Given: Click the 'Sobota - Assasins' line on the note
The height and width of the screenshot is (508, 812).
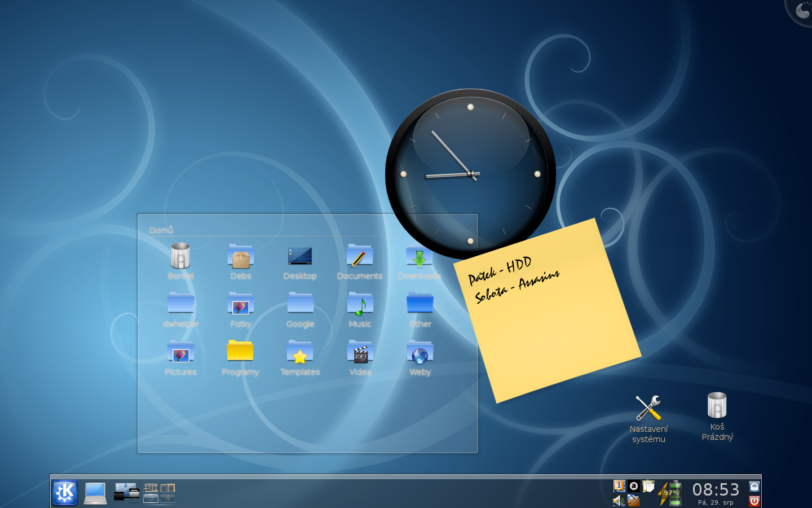Looking at the screenshot, I should click(517, 287).
